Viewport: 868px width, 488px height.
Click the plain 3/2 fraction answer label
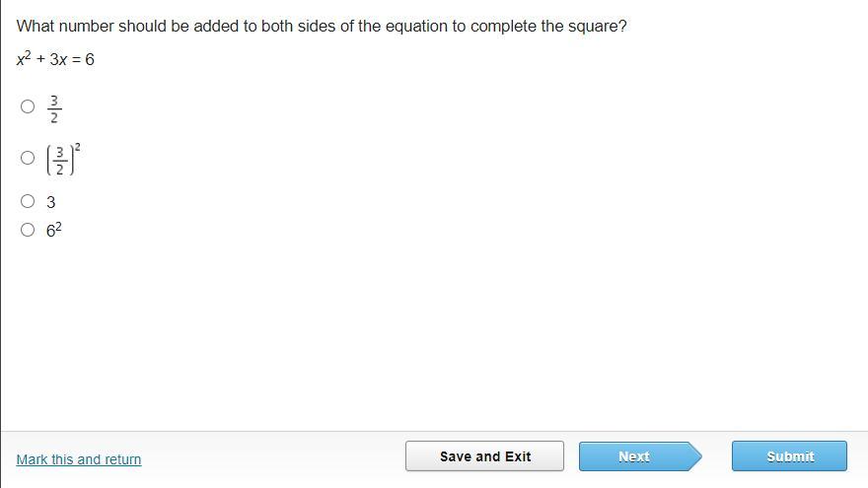pos(54,107)
